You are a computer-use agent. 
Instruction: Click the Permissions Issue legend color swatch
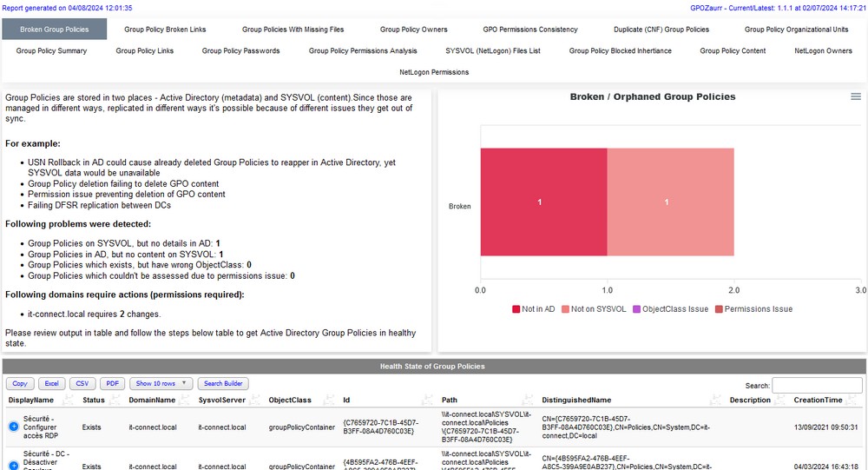(x=719, y=309)
